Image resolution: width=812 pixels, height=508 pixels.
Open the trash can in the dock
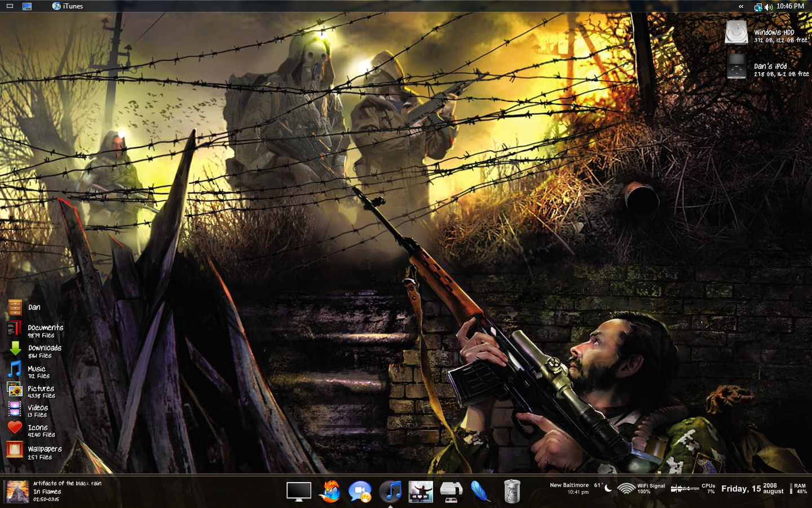[511, 491]
